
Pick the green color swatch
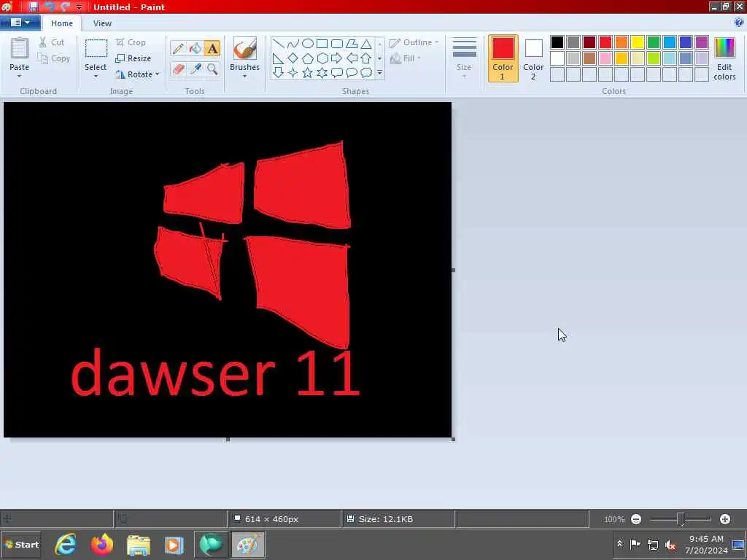pyautogui.click(x=654, y=42)
